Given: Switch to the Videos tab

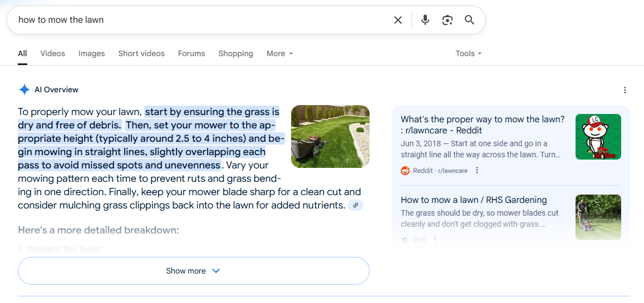Looking at the screenshot, I should [52, 54].
